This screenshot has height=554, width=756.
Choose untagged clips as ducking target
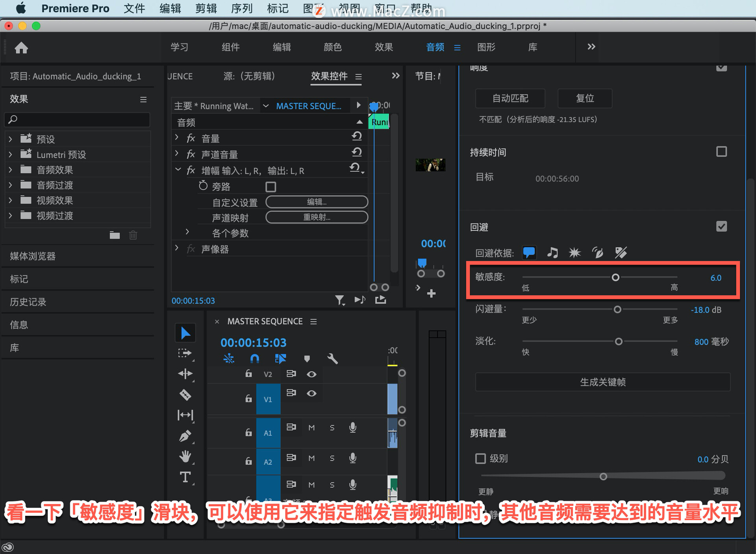621,252
